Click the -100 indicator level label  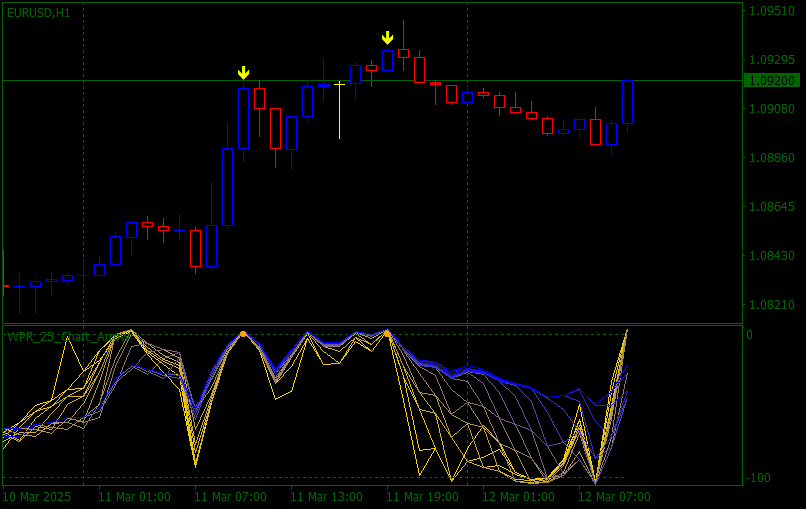click(758, 478)
